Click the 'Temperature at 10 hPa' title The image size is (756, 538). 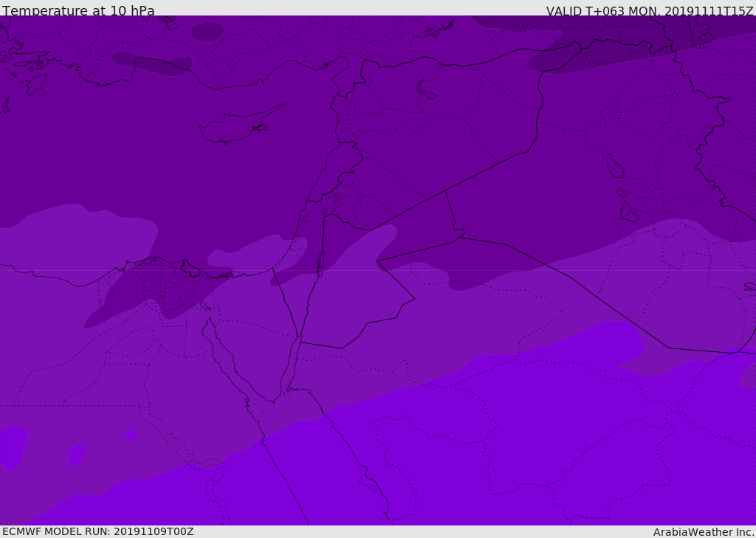click(78, 10)
